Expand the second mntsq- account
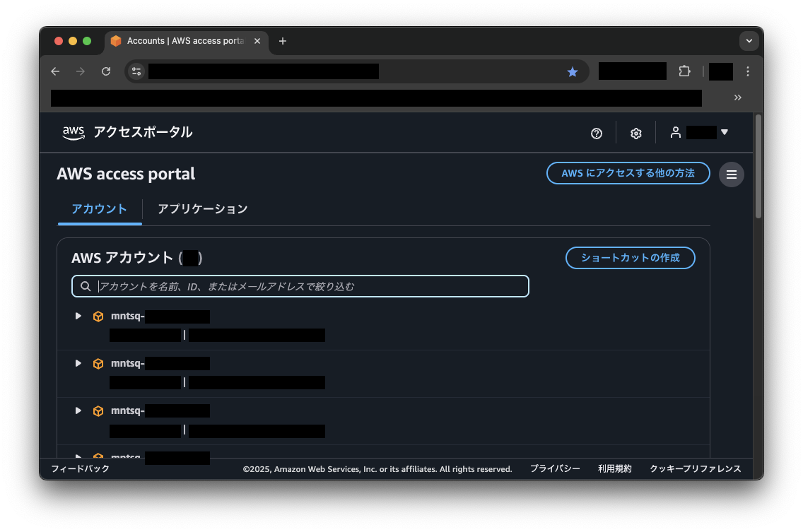Screen dimensions: 803x532 point(78,363)
